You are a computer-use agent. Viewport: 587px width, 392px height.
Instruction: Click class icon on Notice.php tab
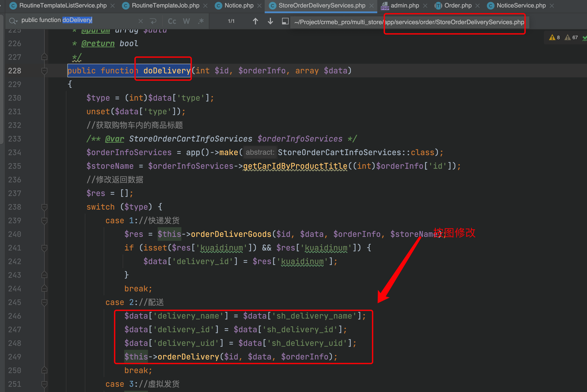tap(218, 6)
